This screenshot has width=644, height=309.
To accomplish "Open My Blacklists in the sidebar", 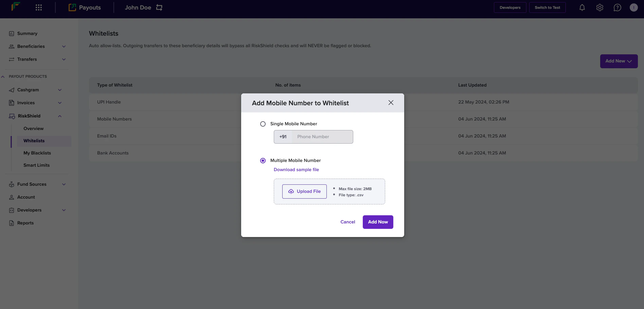I will [x=37, y=153].
